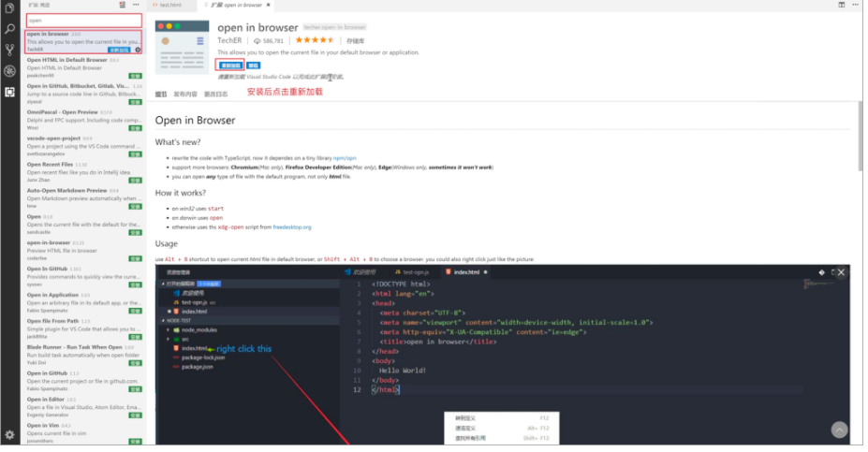Select Open file From Path entry
Viewport: 868px width, 452px height.
pos(83,328)
